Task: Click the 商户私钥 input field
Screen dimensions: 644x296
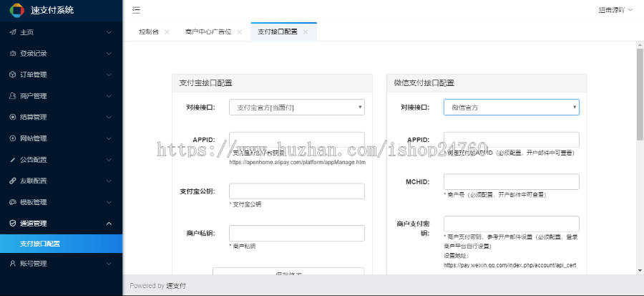Action: coord(297,233)
